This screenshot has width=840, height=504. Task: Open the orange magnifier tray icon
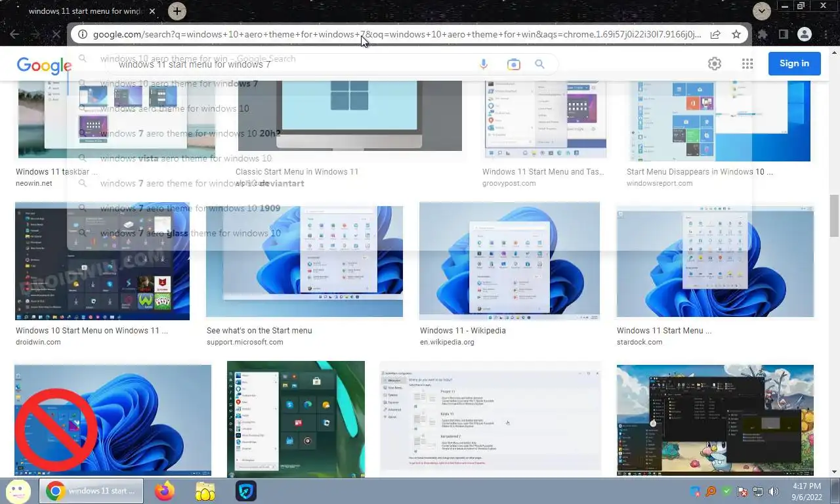point(711,491)
